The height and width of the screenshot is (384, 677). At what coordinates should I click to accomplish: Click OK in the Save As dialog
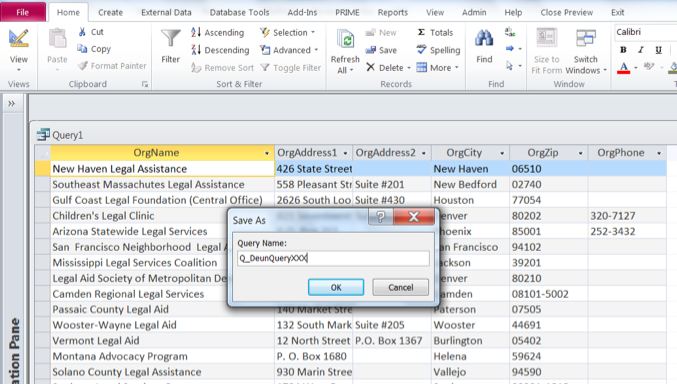click(336, 287)
